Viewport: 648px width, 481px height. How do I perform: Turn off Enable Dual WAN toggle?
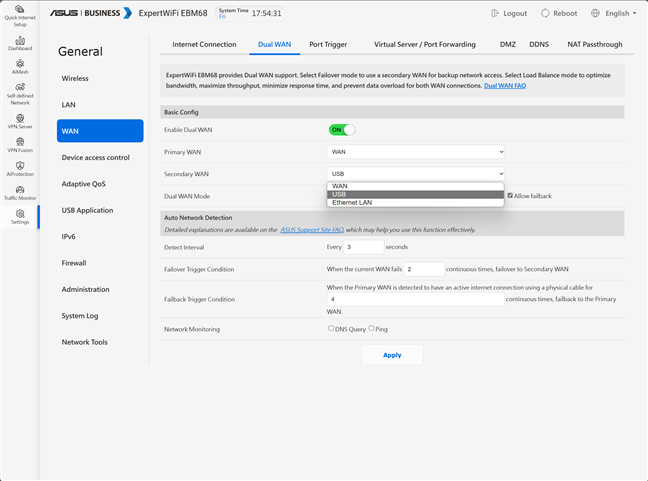click(342, 130)
